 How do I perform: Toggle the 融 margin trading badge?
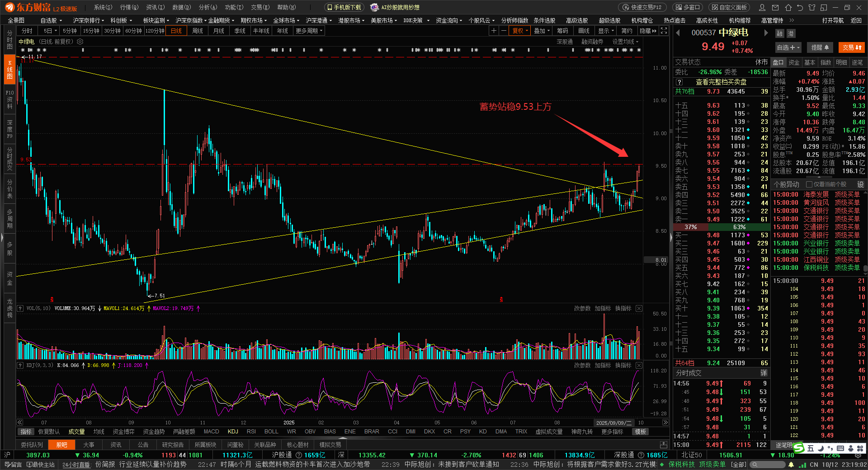coord(779,33)
